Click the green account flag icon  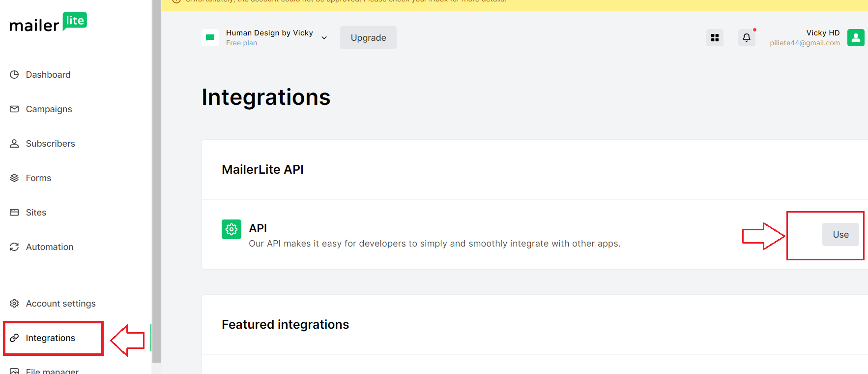tap(210, 38)
